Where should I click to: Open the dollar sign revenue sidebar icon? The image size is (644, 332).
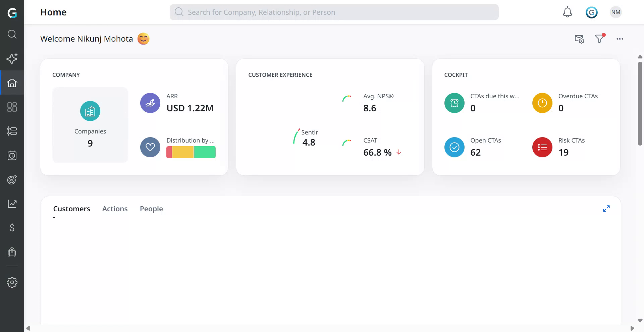click(x=12, y=228)
